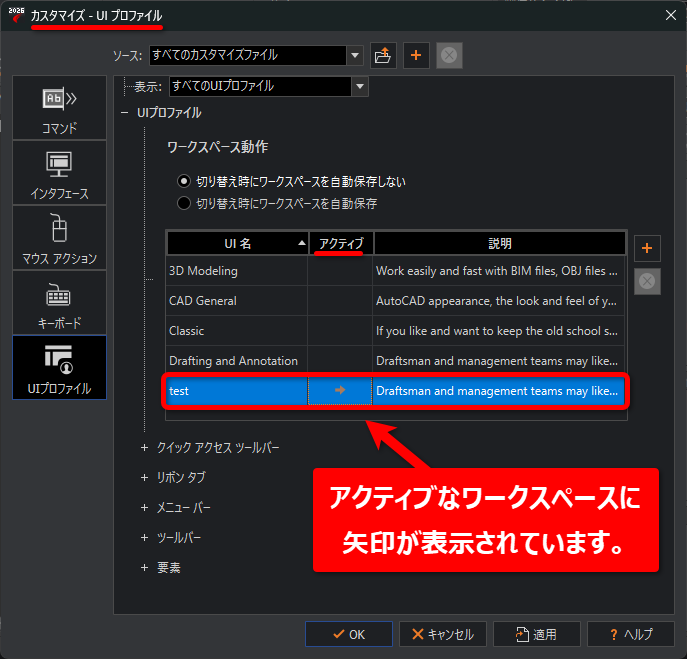Image resolution: width=687 pixels, height=659 pixels.
Task: Open ヘルプ (Help) button
Action: tap(631, 634)
